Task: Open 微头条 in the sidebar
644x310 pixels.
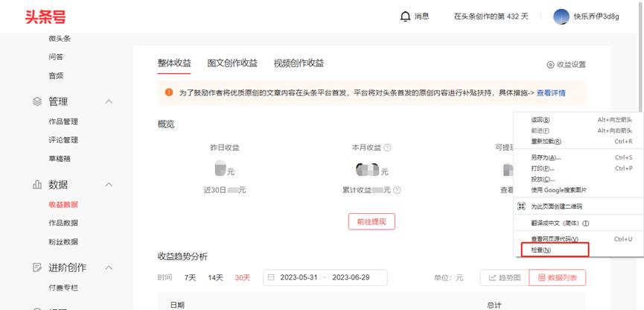Action: (x=60, y=39)
